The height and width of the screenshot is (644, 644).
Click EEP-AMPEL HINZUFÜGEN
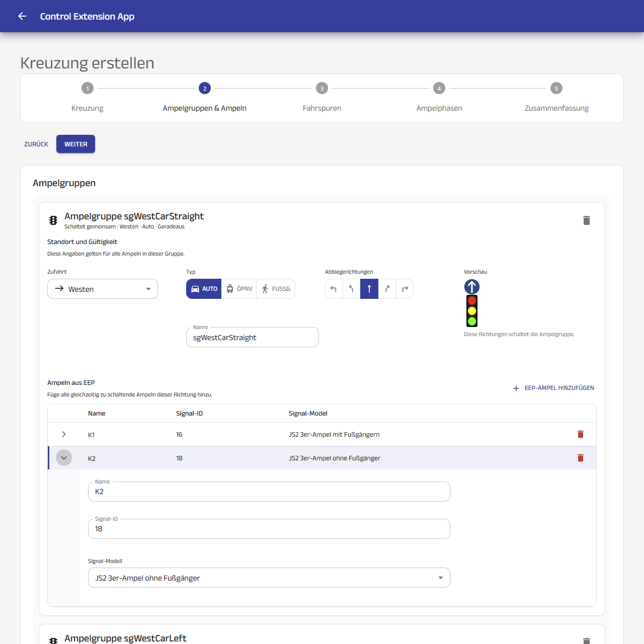coord(553,388)
